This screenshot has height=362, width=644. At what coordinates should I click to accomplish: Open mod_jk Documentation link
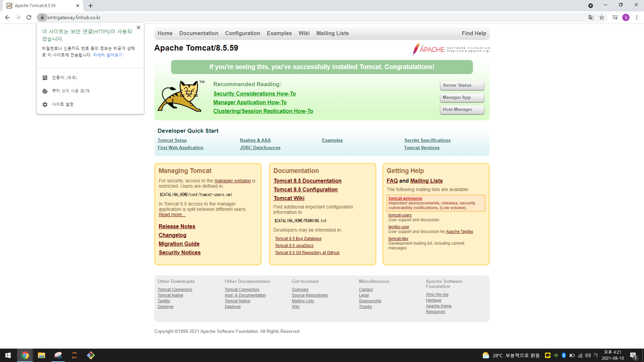pos(245,295)
